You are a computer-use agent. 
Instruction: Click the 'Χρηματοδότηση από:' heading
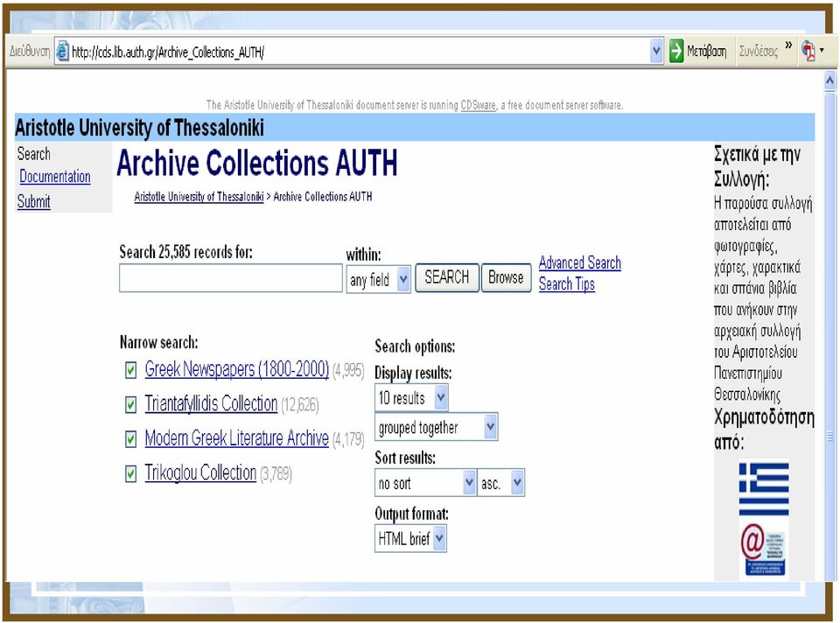tap(764, 430)
